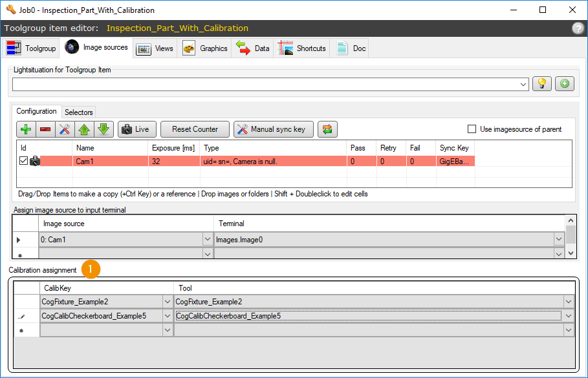
Task: Open the help question mark icon
Action: pyautogui.click(x=578, y=28)
